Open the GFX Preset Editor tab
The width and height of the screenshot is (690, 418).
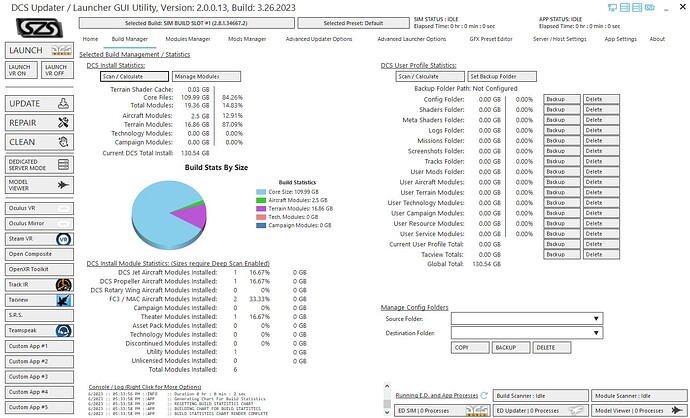point(491,39)
